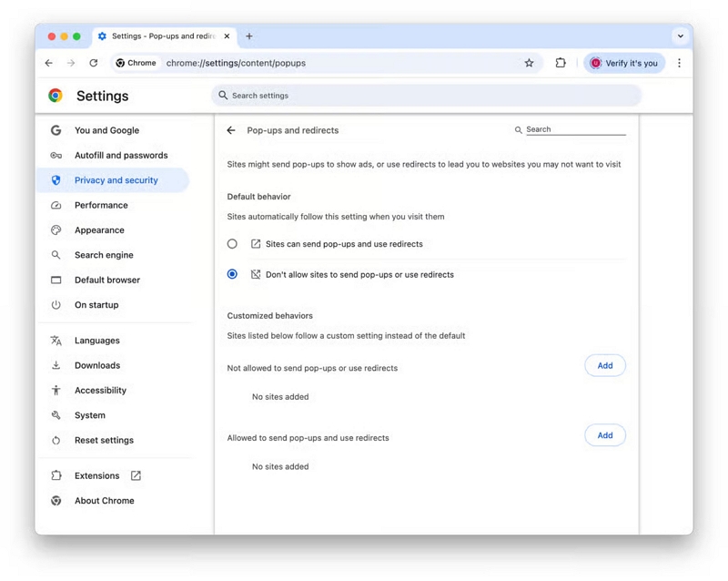Select the Privacy and security shield icon

coord(56,179)
